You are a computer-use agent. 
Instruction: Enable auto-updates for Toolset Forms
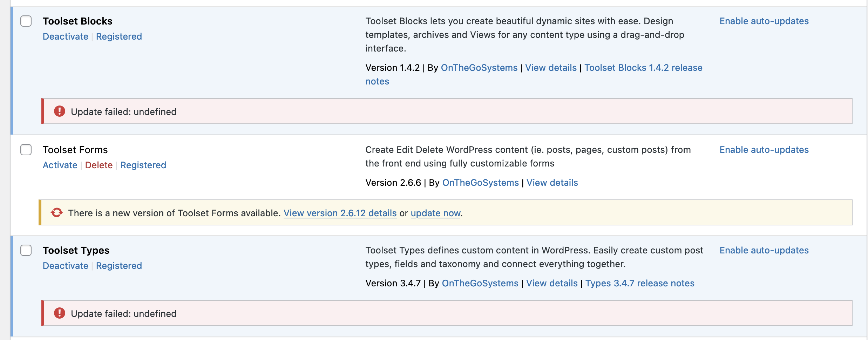(764, 150)
